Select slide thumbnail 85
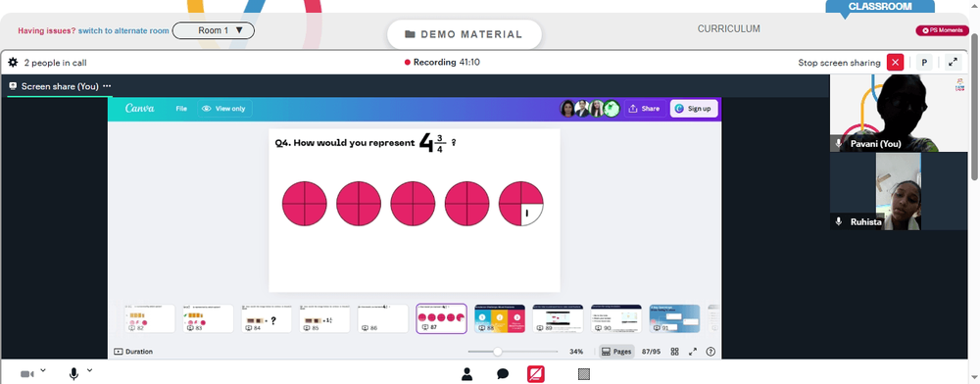The width and height of the screenshot is (980, 384). [324, 318]
